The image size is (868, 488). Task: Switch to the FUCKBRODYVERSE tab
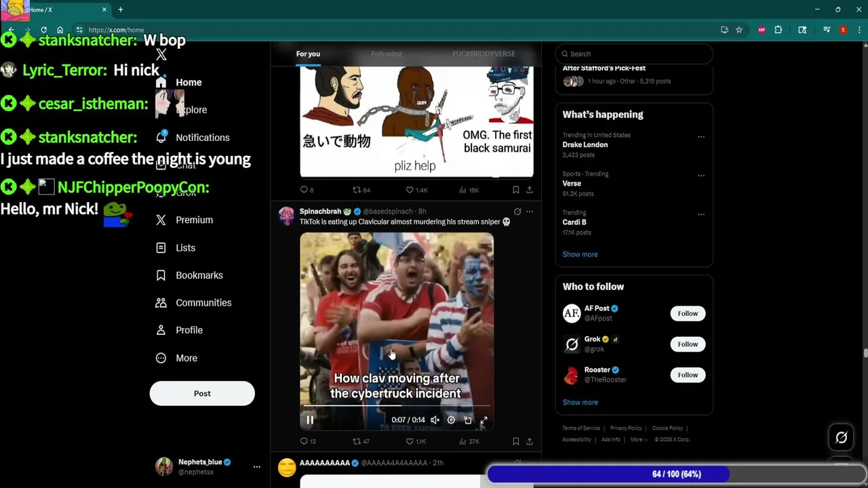(x=484, y=54)
